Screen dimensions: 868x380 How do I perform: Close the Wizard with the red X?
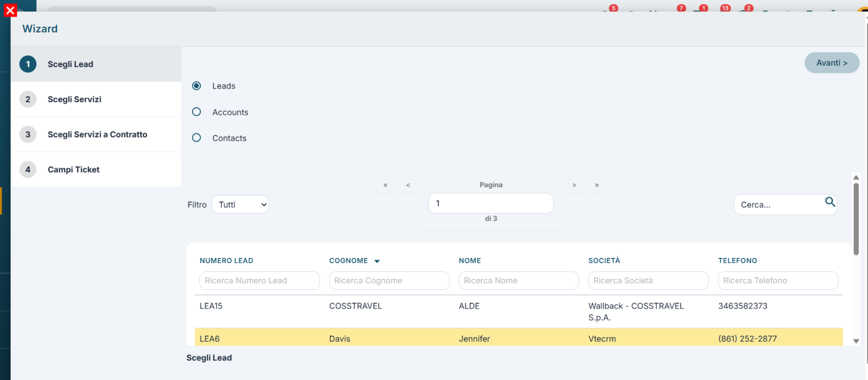(10, 10)
